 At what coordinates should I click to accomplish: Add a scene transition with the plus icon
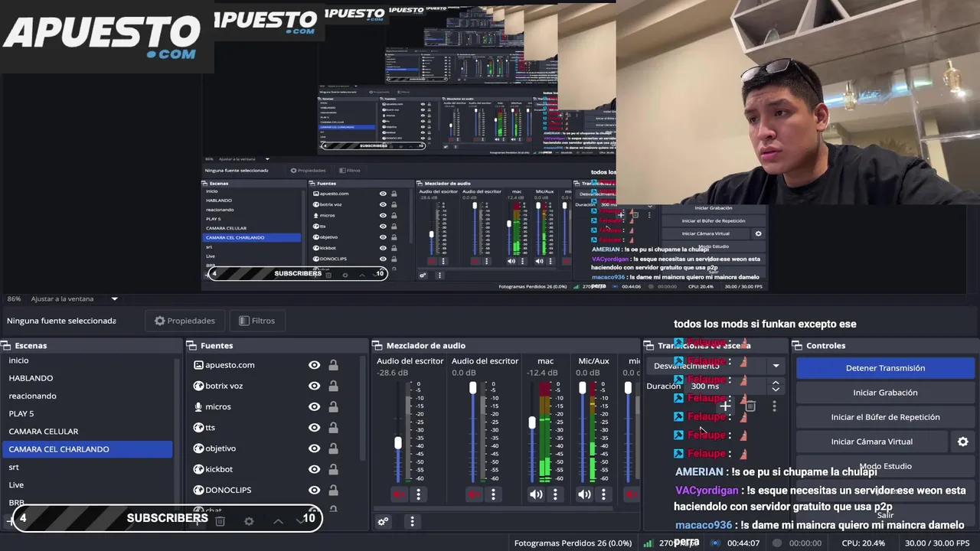[724, 406]
